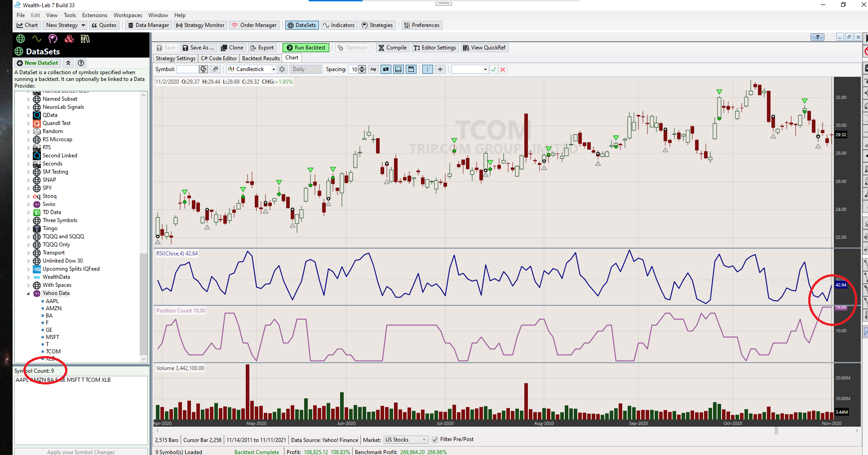Increase the Spacing value with up arrow

coord(363,67)
